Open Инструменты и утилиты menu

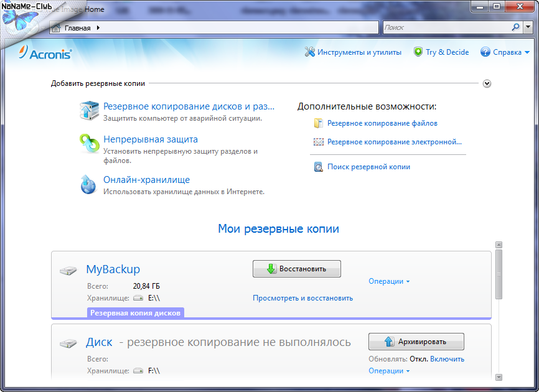353,52
